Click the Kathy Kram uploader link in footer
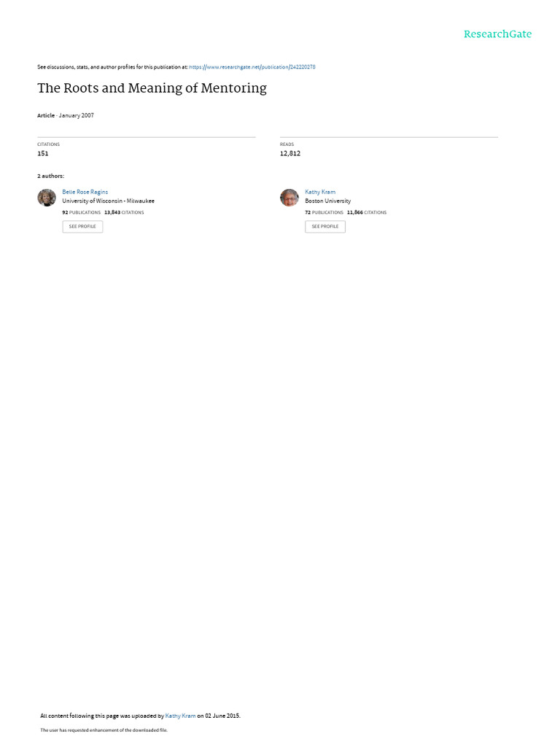Screen dimensions: 560x747 click(x=181, y=716)
